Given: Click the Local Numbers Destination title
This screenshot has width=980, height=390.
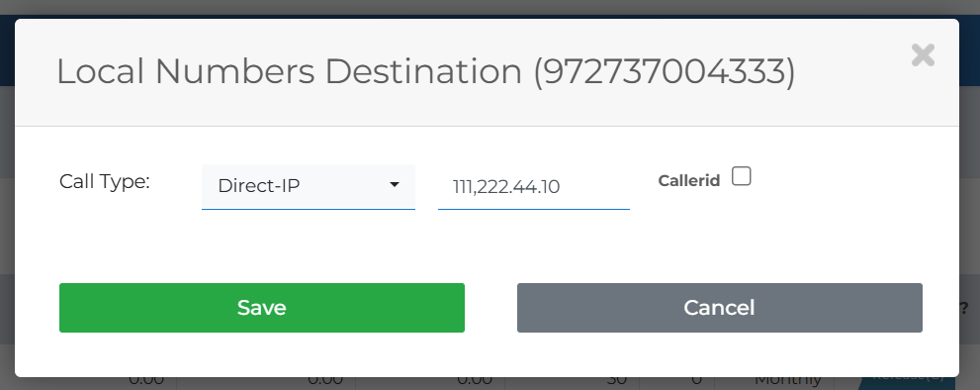Looking at the screenshot, I should [x=289, y=71].
